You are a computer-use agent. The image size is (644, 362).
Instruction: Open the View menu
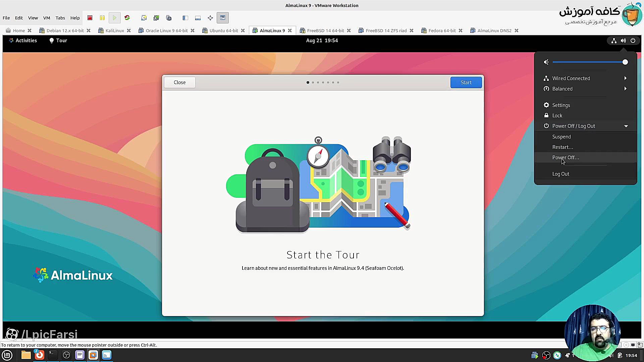(x=33, y=18)
